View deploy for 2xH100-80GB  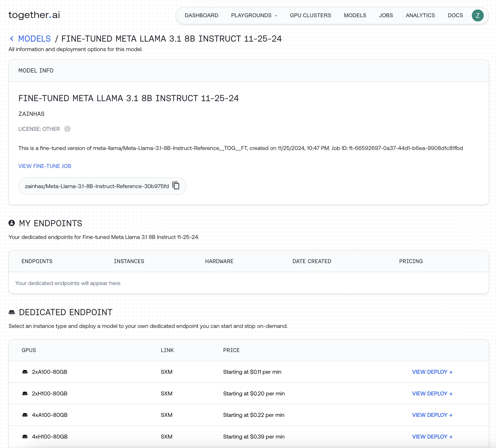coord(432,393)
